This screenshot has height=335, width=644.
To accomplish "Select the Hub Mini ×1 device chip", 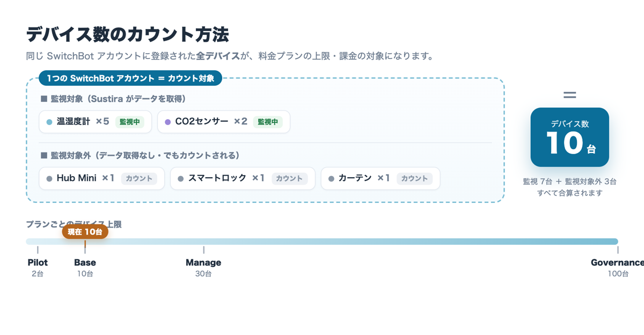I will (x=102, y=178).
